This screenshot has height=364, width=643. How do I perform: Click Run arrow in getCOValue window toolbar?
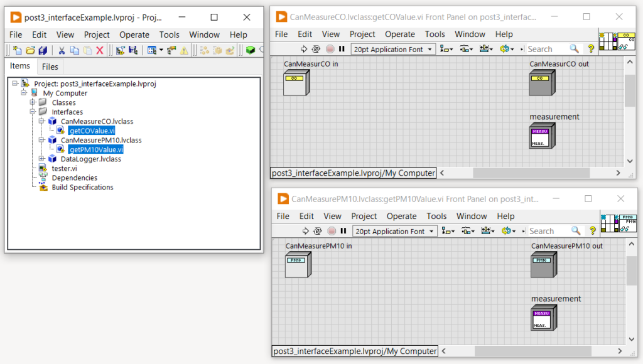tap(303, 49)
